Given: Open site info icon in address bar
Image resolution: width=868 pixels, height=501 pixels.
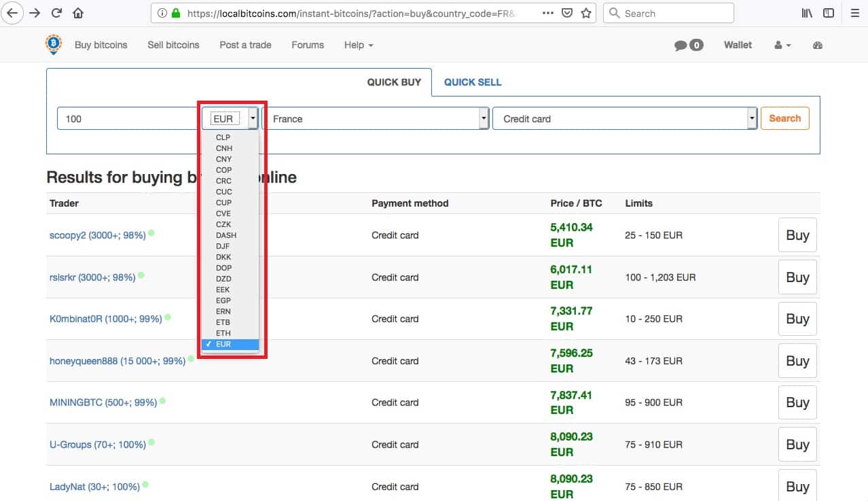Looking at the screenshot, I should [x=162, y=13].
